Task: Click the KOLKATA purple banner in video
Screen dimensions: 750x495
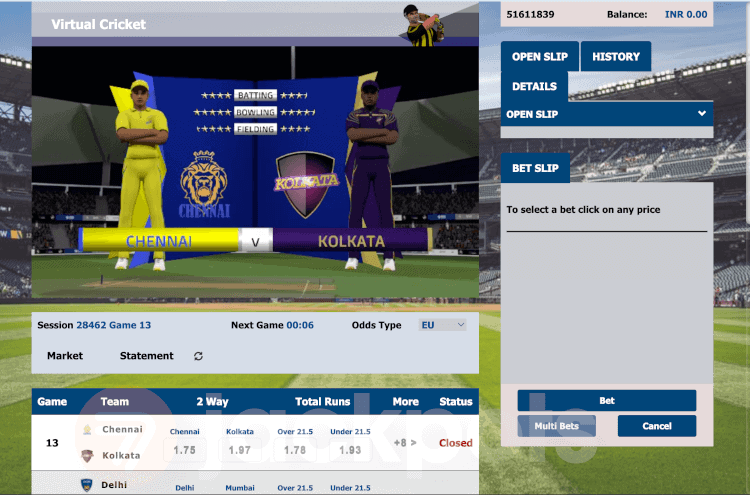Action: click(352, 241)
